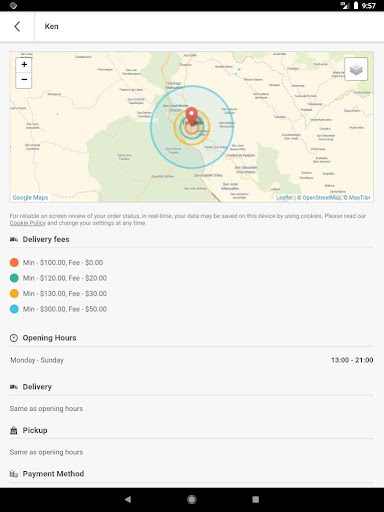Tap the Android recent apps button
Image resolution: width=384 pixels, height=512 pixels.
256,499
